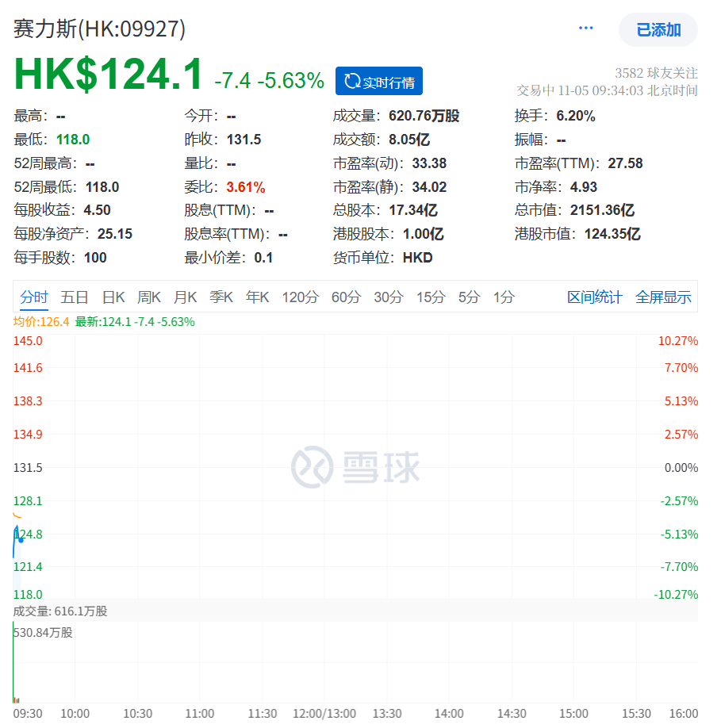Switch to the 日K chart tab

coord(113,297)
